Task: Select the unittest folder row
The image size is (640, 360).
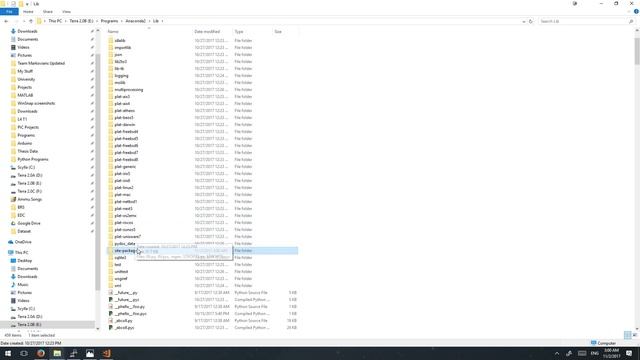Action: point(202,271)
